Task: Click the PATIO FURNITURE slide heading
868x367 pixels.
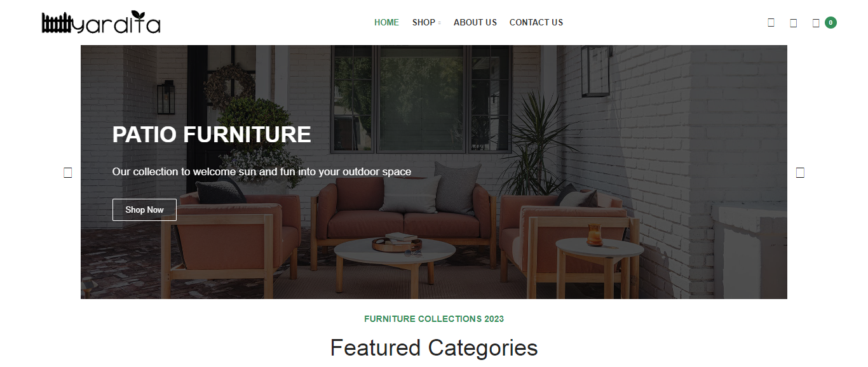Action: [212, 135]
